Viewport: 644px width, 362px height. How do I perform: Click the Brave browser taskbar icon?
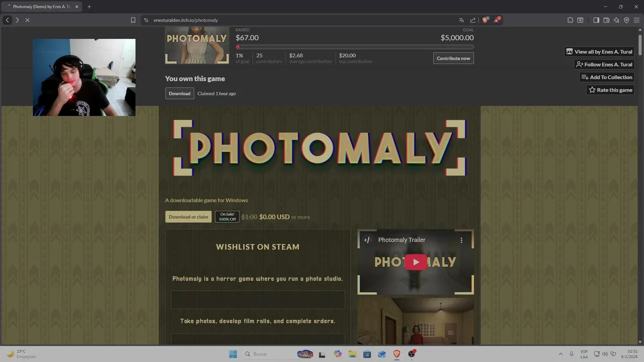[396, 354]
